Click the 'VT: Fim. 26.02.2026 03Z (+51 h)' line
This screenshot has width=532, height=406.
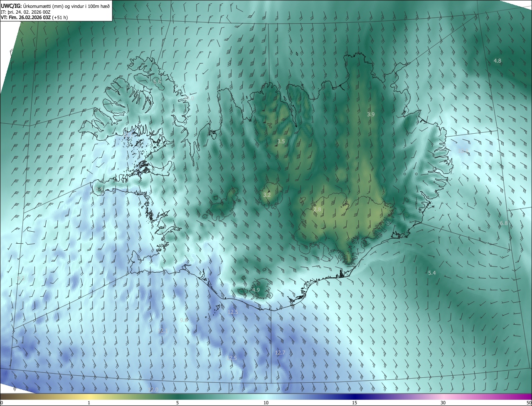tap(34, 17)
